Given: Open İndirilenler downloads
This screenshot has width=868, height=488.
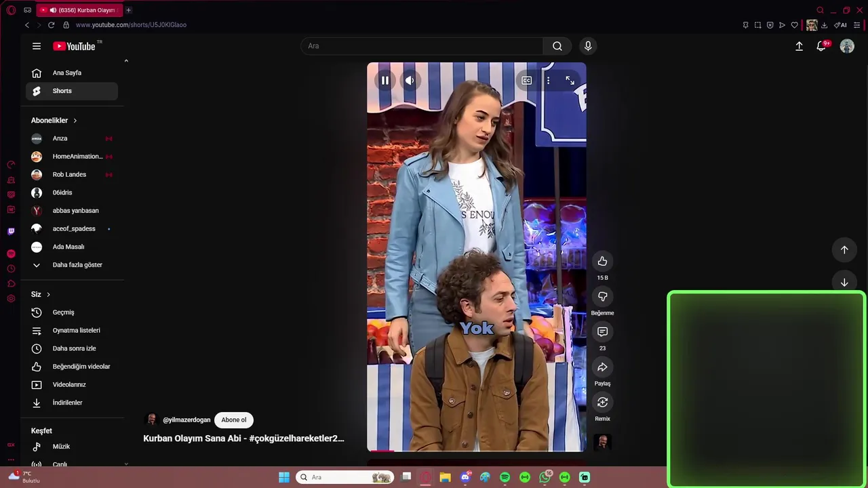Looking at the screenshot, I should click(72, 403).
